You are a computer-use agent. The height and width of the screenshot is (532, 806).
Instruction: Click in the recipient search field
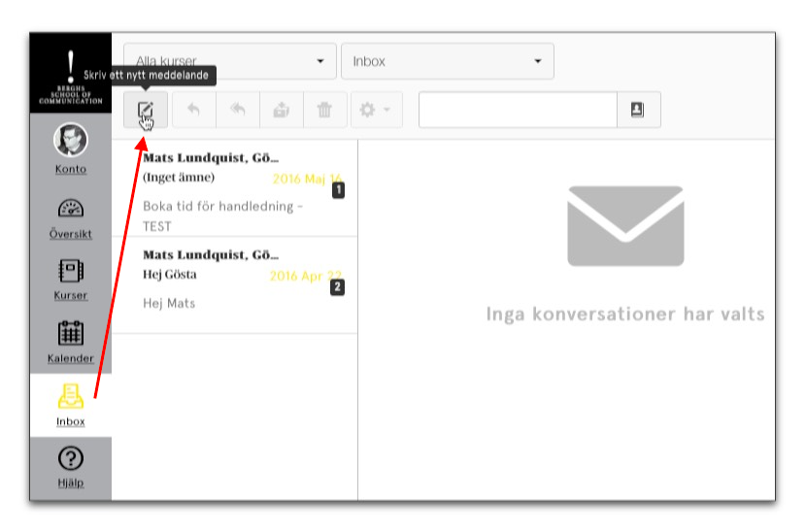(x=518, y=110)
